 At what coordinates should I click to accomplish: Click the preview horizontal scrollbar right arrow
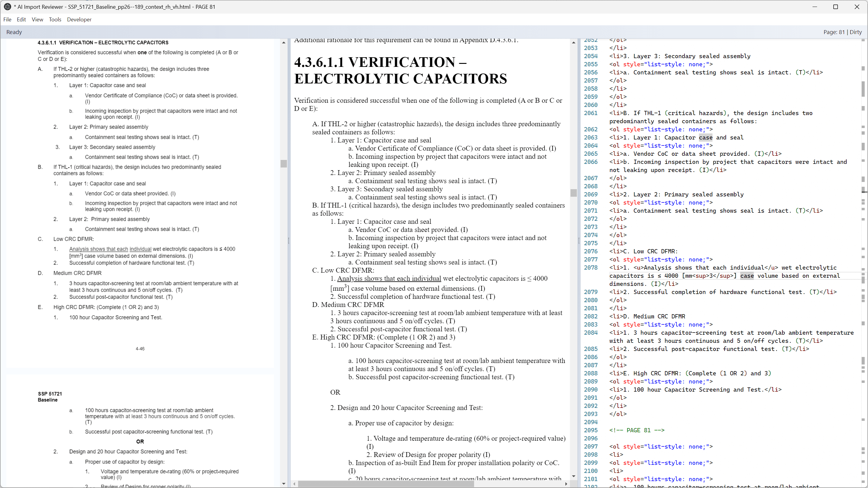[x=566, y=484]
